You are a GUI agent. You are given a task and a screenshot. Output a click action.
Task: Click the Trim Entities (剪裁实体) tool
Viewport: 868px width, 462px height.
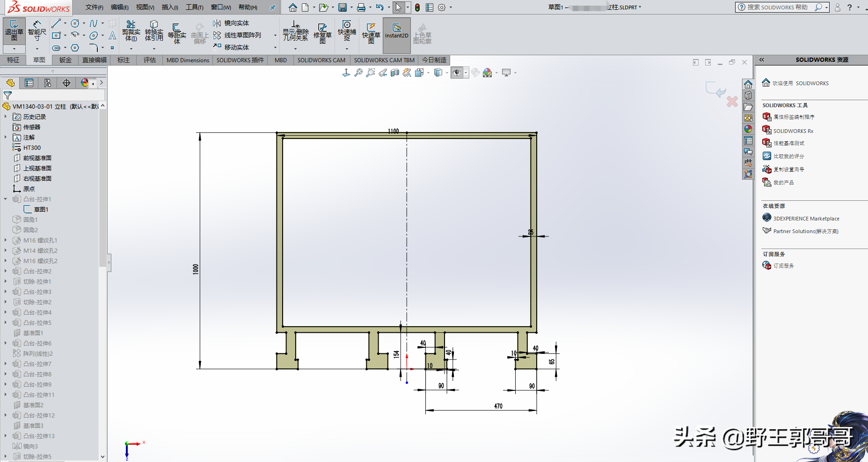coord(131,31)
